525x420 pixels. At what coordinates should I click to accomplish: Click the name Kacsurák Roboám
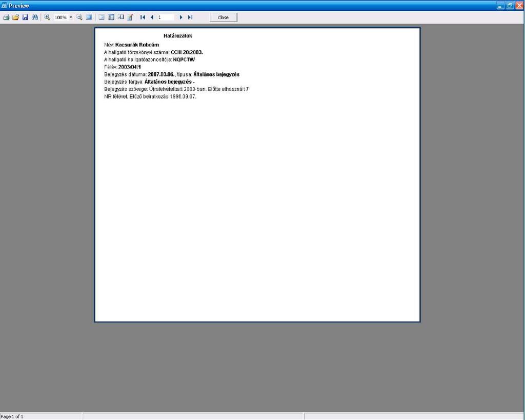(x=137, y=45)
